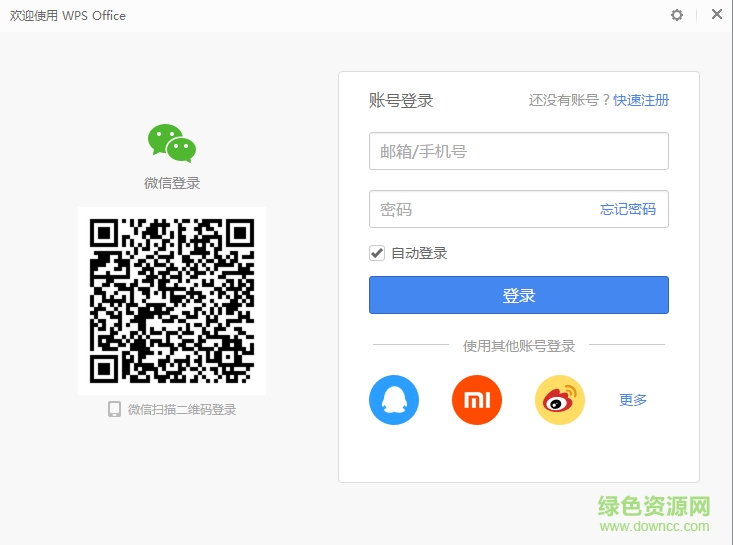Click the 欢迎使用 WPS Office window title

[68, 15]
